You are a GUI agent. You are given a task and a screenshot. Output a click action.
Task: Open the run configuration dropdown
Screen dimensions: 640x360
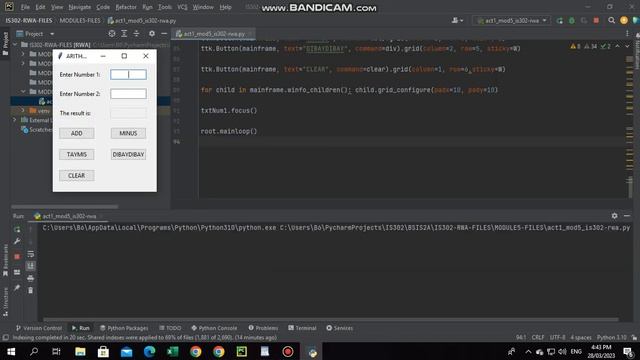tap(512, 20)
